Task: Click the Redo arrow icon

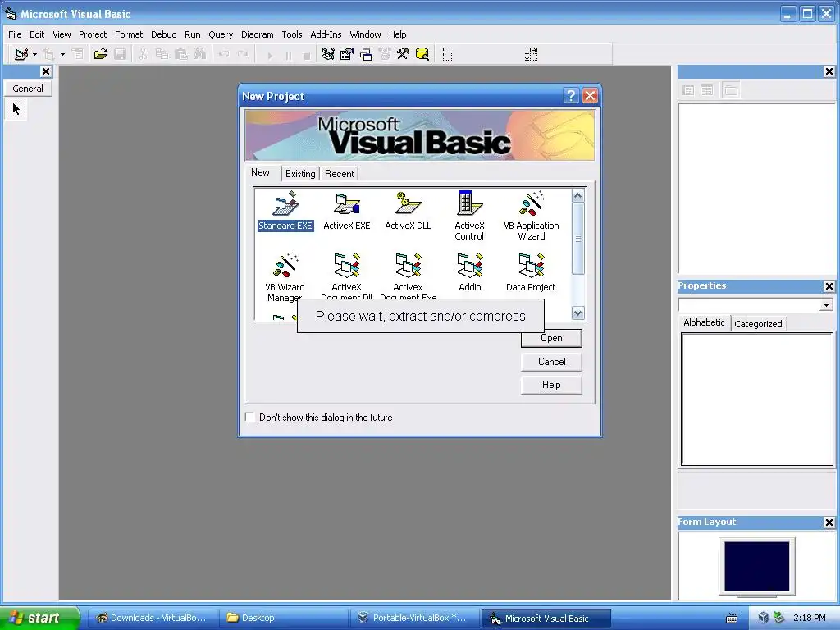Action: [x=243, y=54]
